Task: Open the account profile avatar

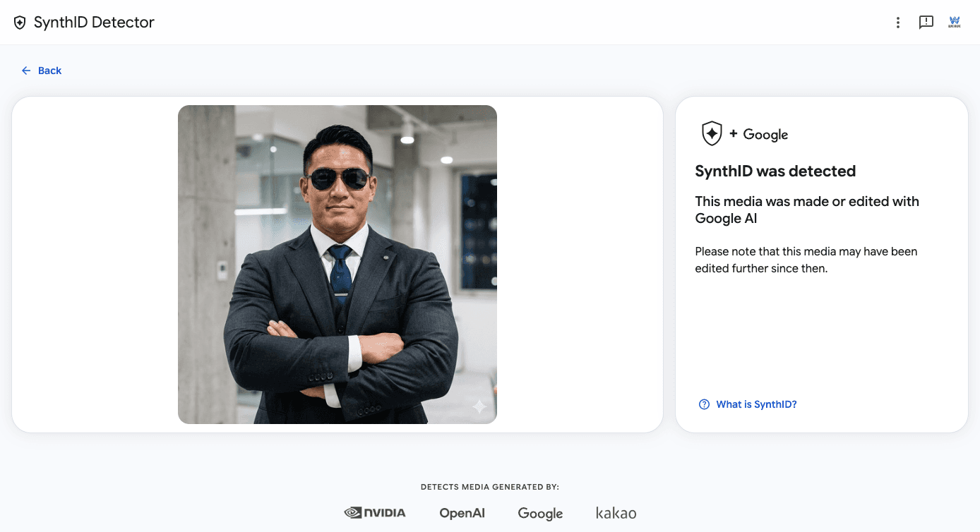Action: coord(955,23)
